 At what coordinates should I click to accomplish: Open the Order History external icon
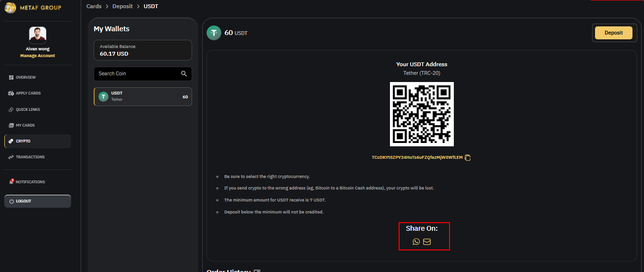257,271
